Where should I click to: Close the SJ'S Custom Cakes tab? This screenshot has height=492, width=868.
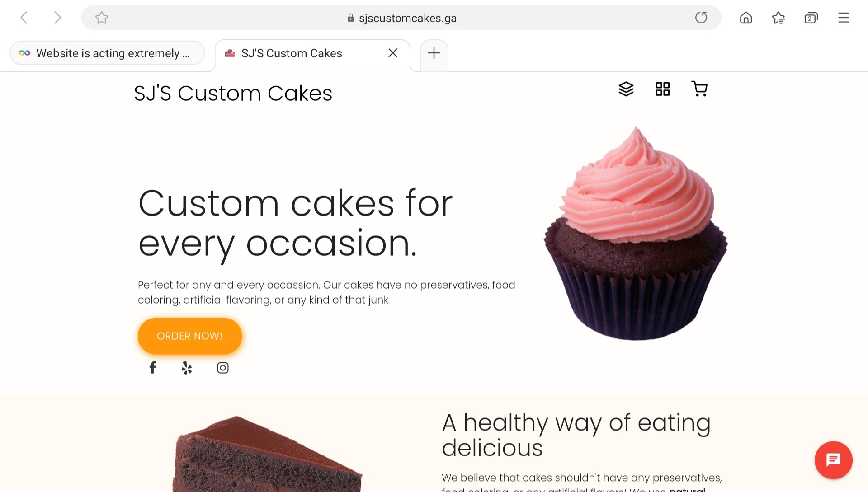click(393, 53)
